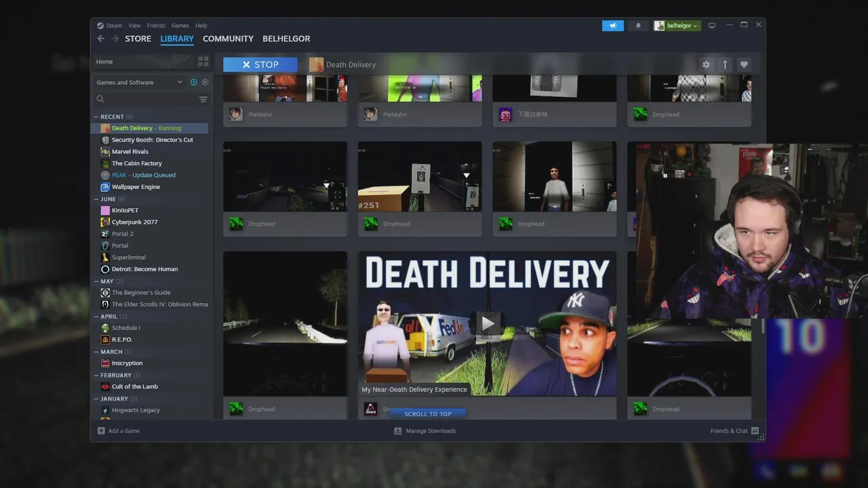Collapse the MARCH section

(x=96, y=352)
